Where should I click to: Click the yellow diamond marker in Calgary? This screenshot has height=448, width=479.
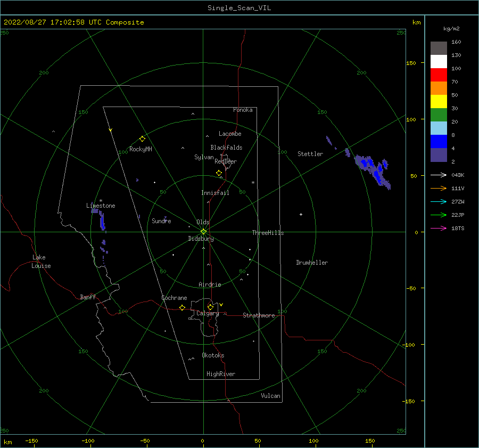(210, 307)
